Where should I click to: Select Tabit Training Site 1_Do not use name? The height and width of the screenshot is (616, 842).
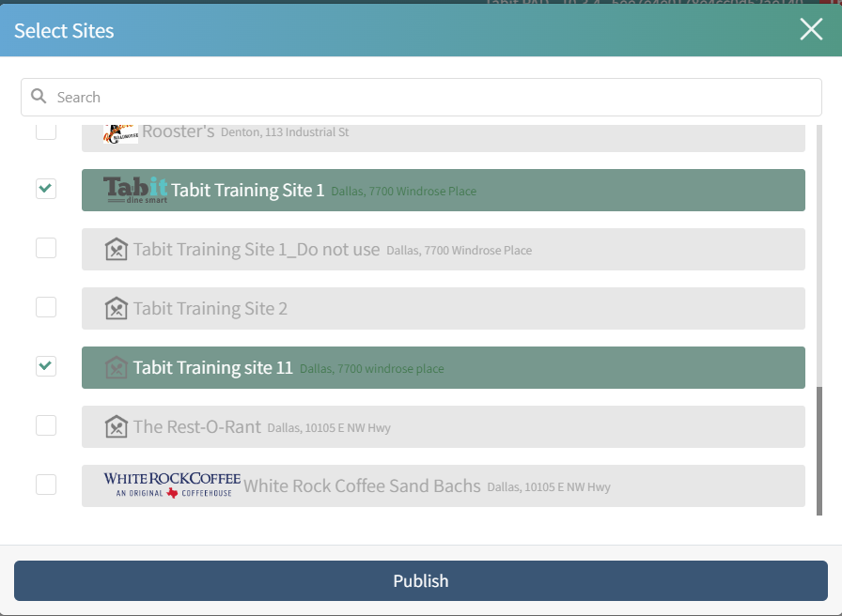coord(257,250)
